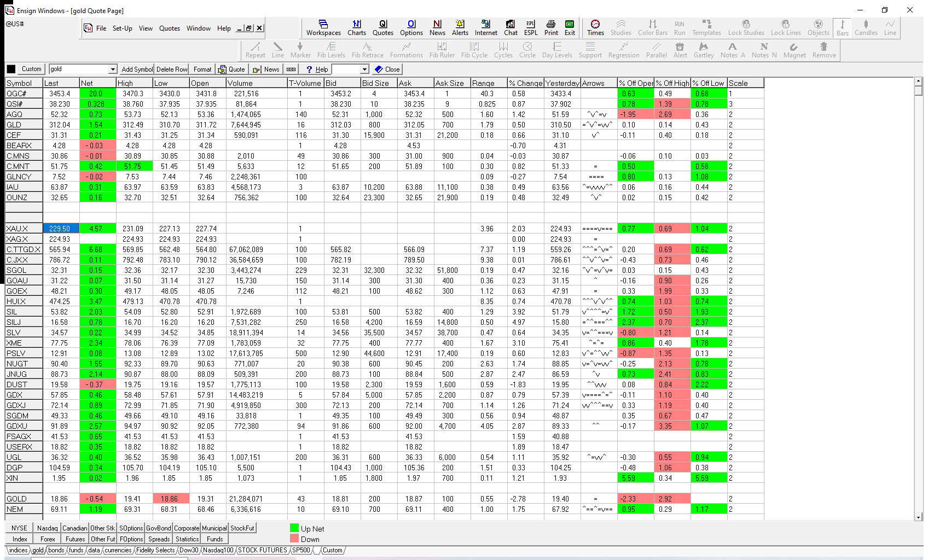The image size is (928, 560).
Task: Click the Quote button in toolbar
Action: coord(231,69)
